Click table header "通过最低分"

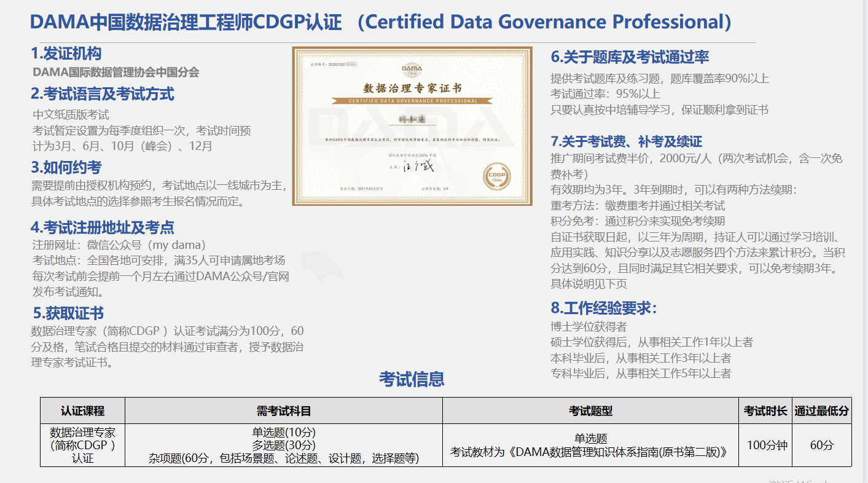coord(821,411)
